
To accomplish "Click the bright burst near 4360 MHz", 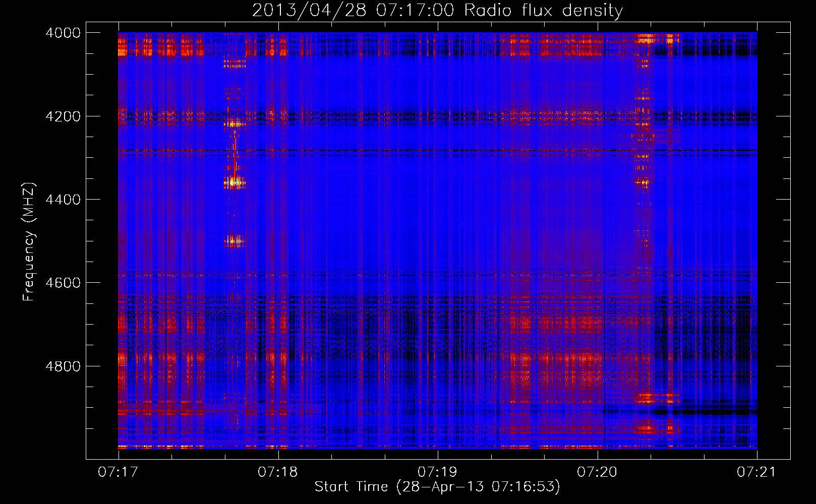I will 234,182.
